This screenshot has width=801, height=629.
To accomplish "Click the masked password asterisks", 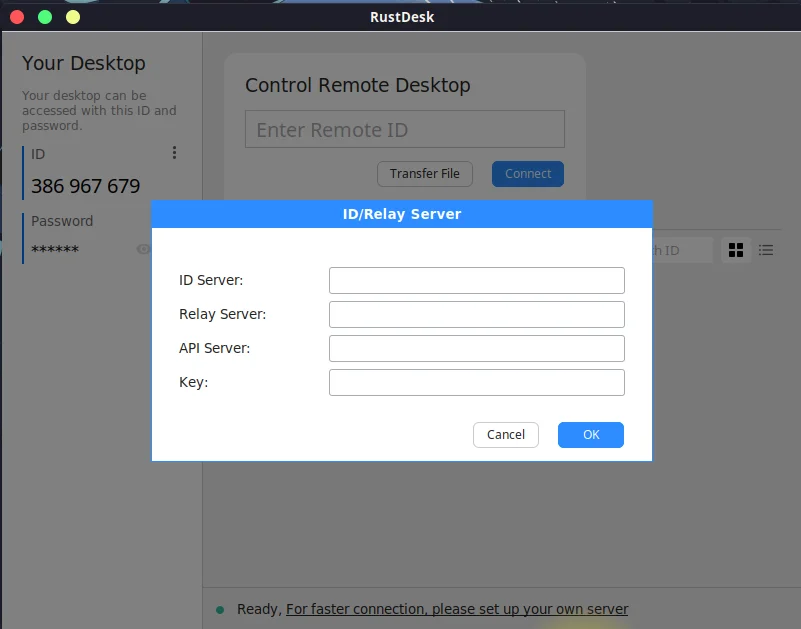I will click(55, 249).
